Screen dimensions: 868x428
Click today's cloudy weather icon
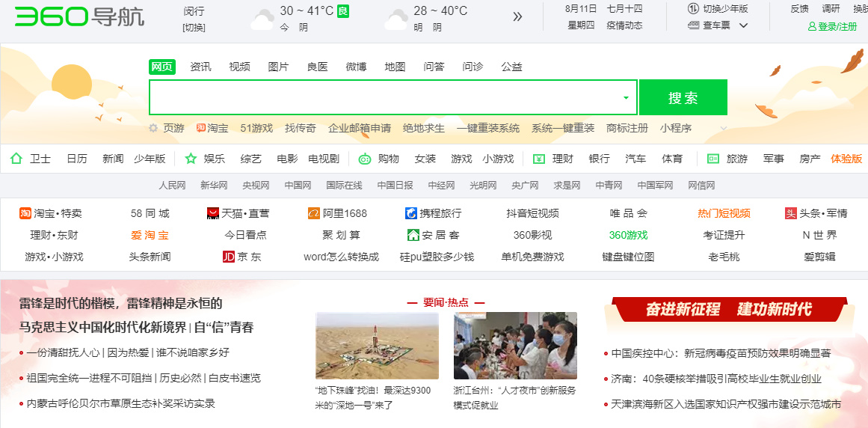pos(262,19)
